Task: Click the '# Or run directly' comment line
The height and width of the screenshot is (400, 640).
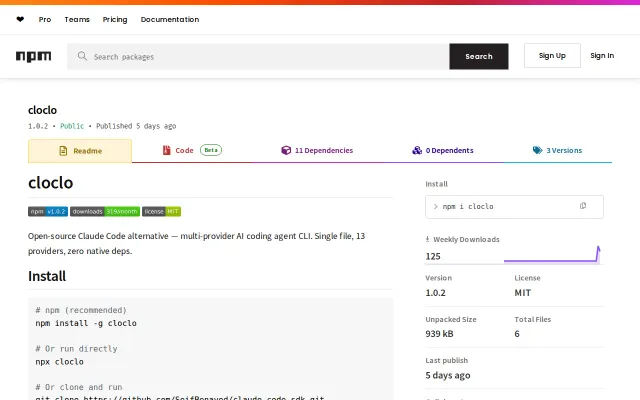Action: (x=76, y=349)
